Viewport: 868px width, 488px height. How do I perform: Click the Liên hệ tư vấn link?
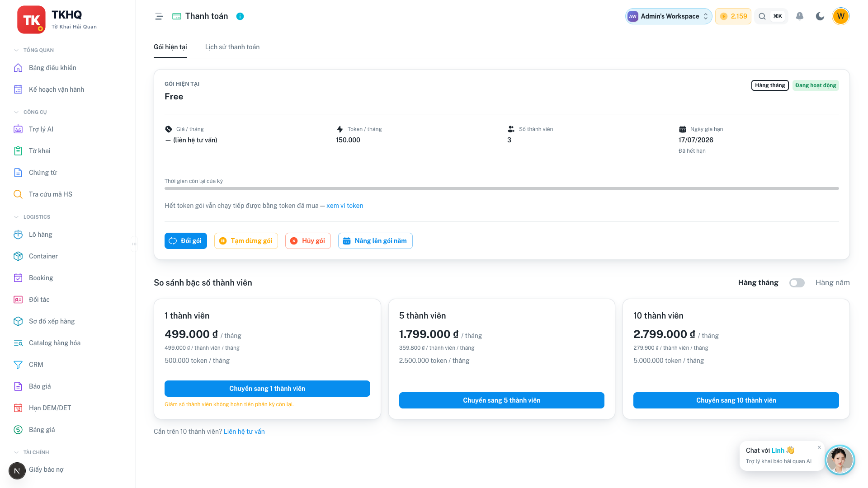(x=244, y=432)
